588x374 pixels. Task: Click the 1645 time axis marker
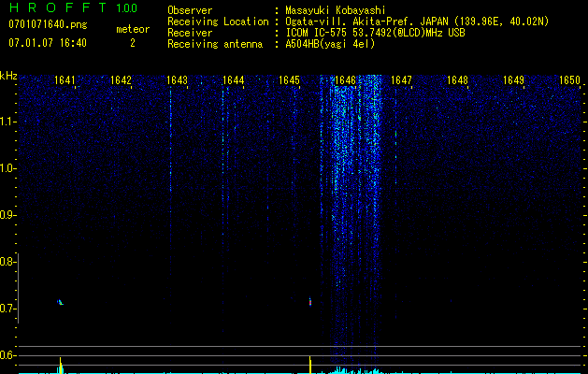pos(289,80)
